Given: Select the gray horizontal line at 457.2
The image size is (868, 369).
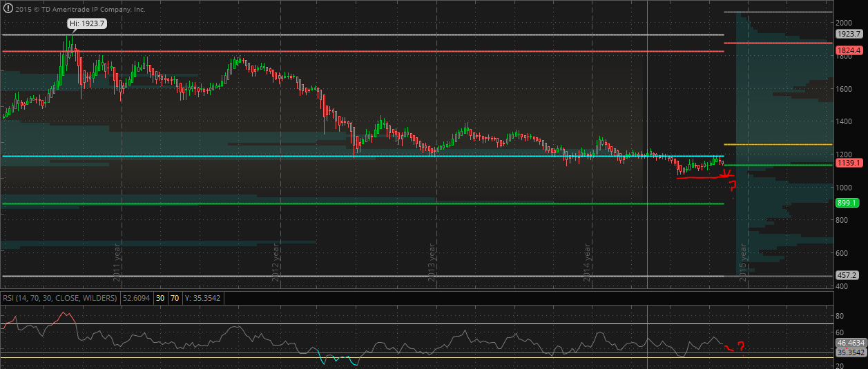Looking at the screenshot, I should [x=363, y=276].
